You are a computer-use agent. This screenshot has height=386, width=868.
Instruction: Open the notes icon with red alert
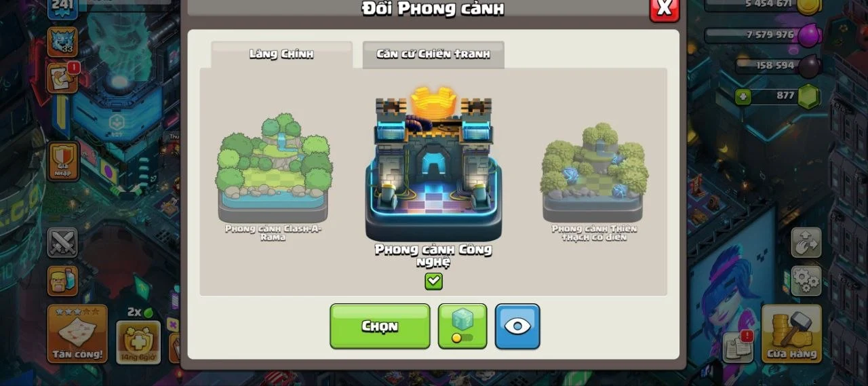click(x=738, y=347)
